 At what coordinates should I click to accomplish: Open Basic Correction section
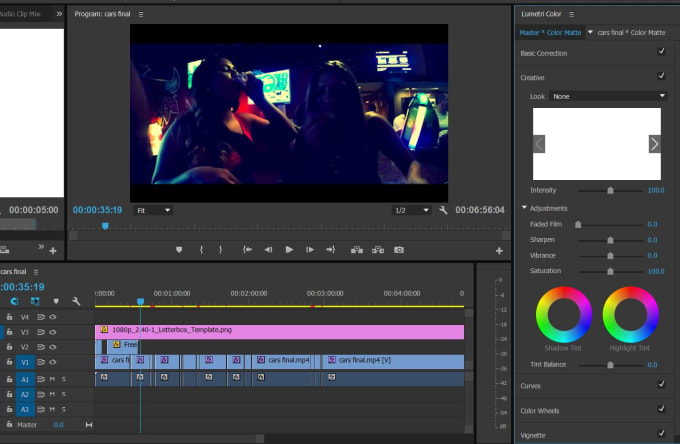pos(544,53)
